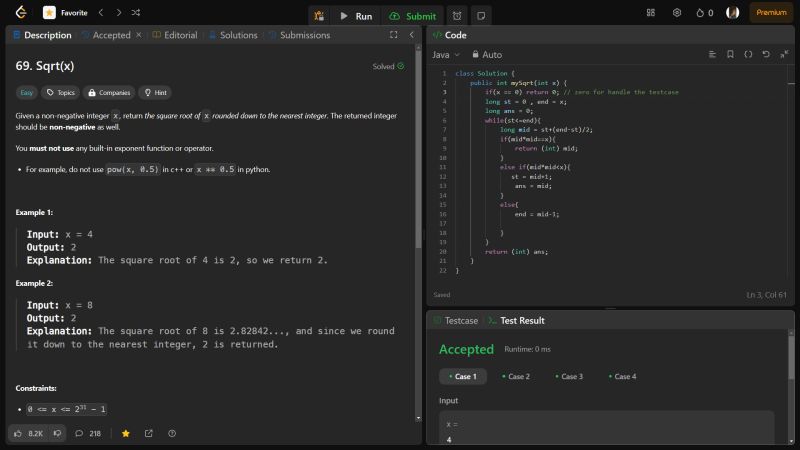Open the timer alarm clock icon
This screenshot has width=800, height=450.
456,16
